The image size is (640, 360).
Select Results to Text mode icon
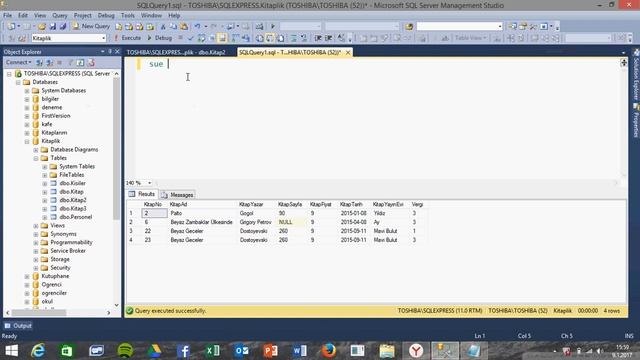260,38
